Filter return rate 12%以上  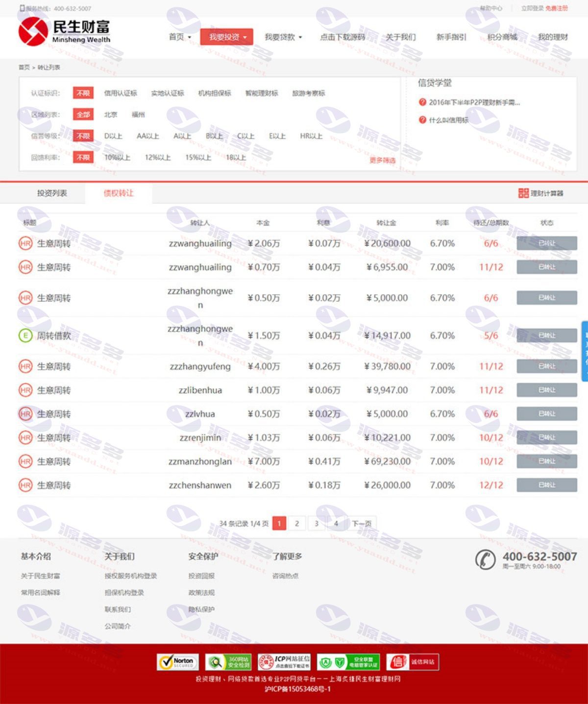pos(158,157)
